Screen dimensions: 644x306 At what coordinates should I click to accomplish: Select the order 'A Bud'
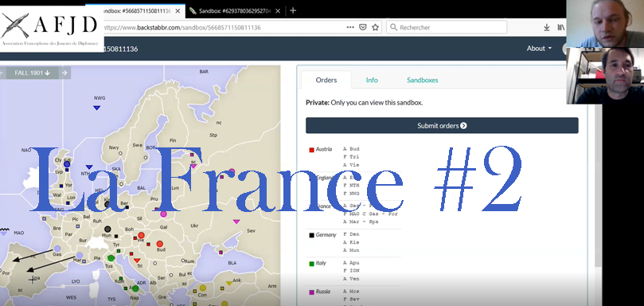coord(351,149)
